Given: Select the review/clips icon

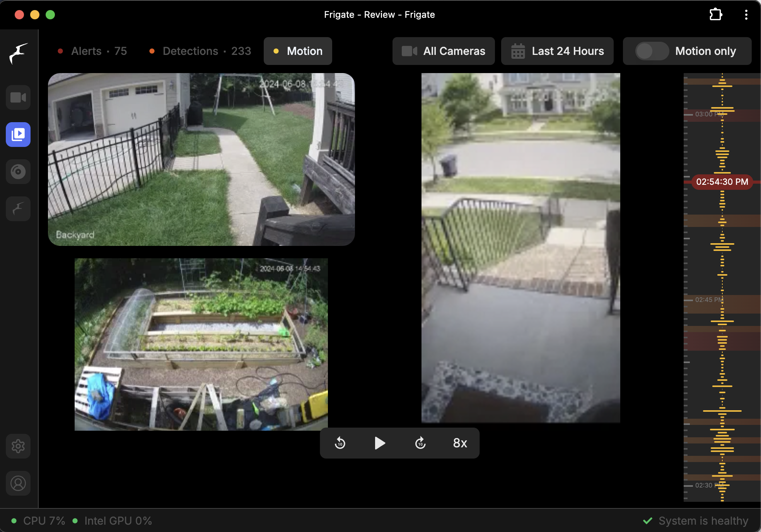Looking at the screenshot, I should pyautogui.click(x=17, y=134).
